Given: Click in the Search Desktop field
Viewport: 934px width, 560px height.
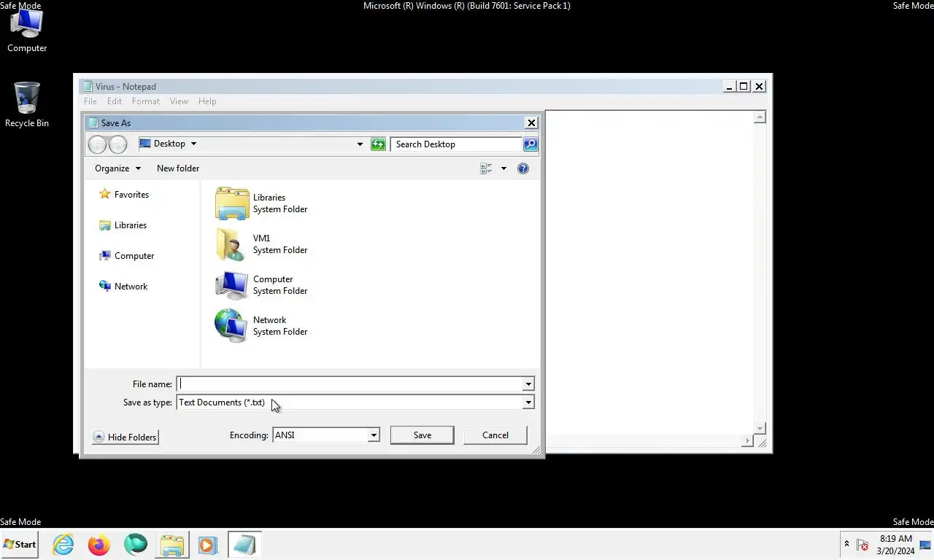Looking at the screenshot, I should tap(457, 144).
